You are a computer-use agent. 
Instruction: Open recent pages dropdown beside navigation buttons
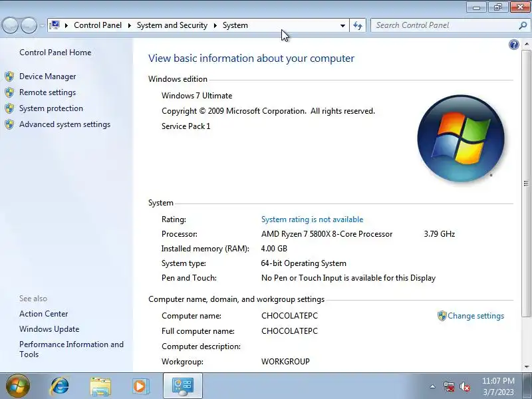click(42, 25)
